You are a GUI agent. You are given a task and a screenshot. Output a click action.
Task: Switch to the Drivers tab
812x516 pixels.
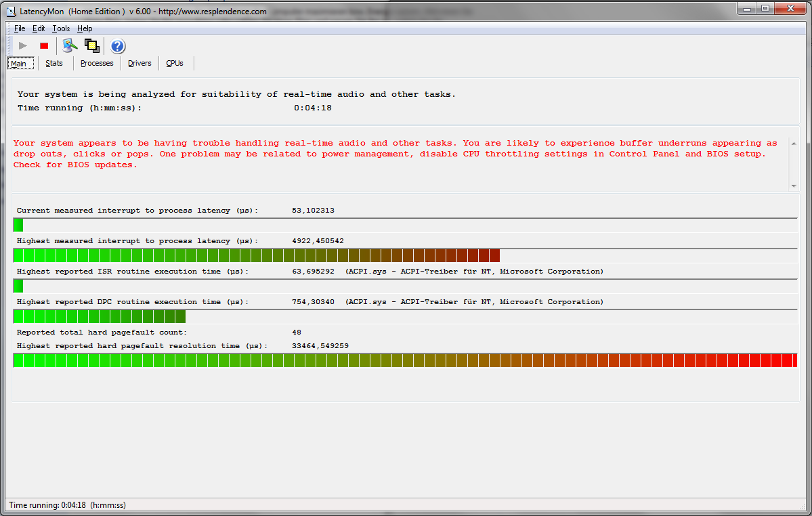coord(140,63)
